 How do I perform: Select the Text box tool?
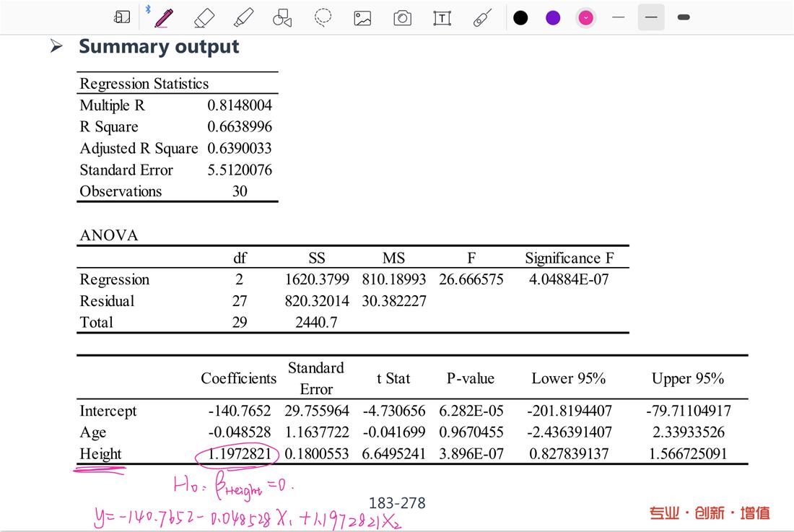[442, 18]
